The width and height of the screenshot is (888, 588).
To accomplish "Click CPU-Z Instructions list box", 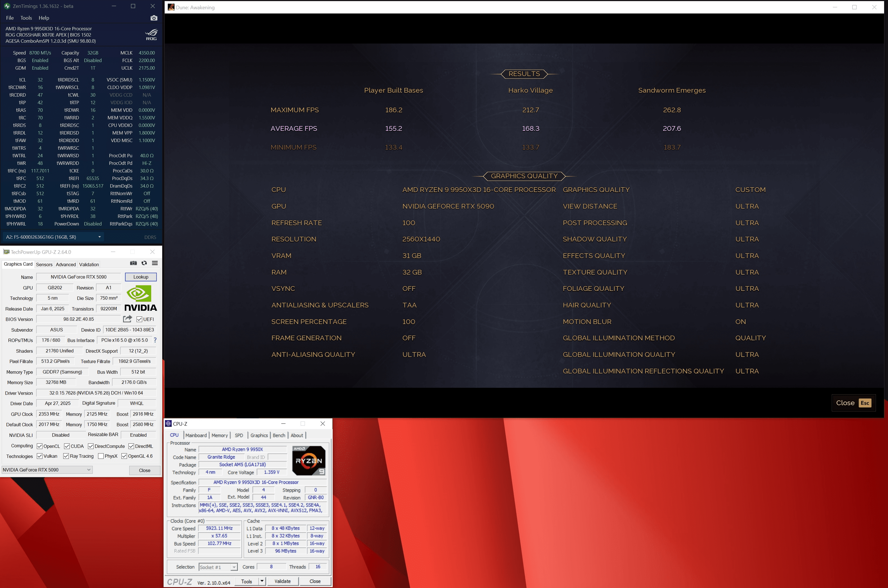I will coord(262,508).
